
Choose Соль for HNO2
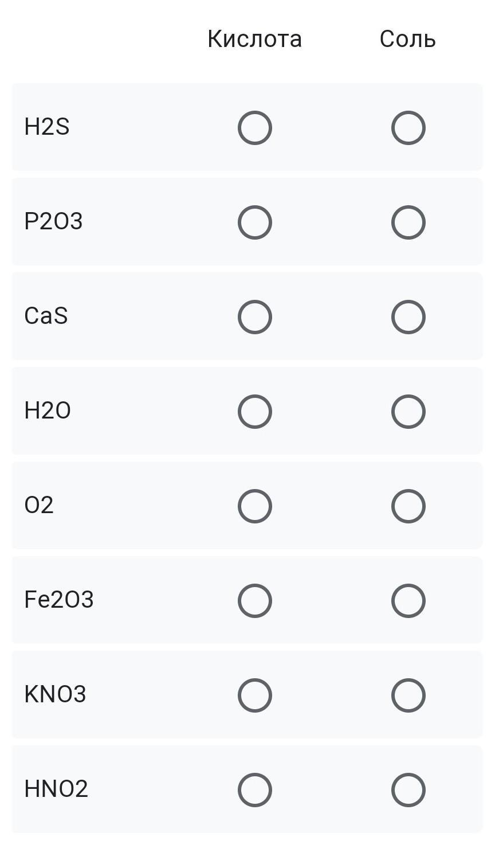408,789
